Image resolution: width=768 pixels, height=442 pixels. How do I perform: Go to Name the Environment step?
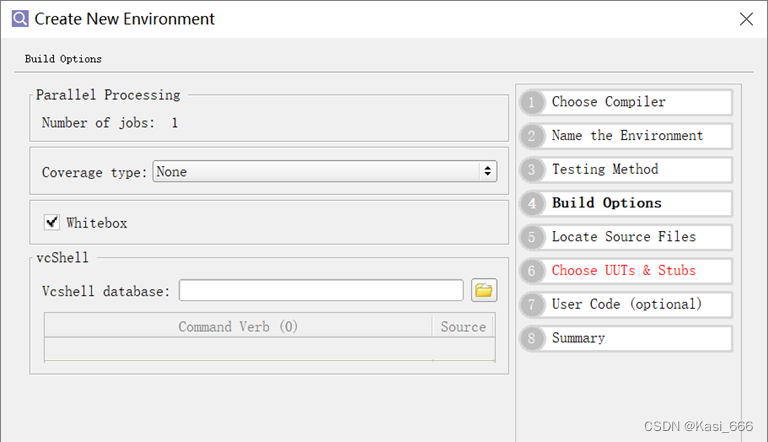(x=640, y=136)
